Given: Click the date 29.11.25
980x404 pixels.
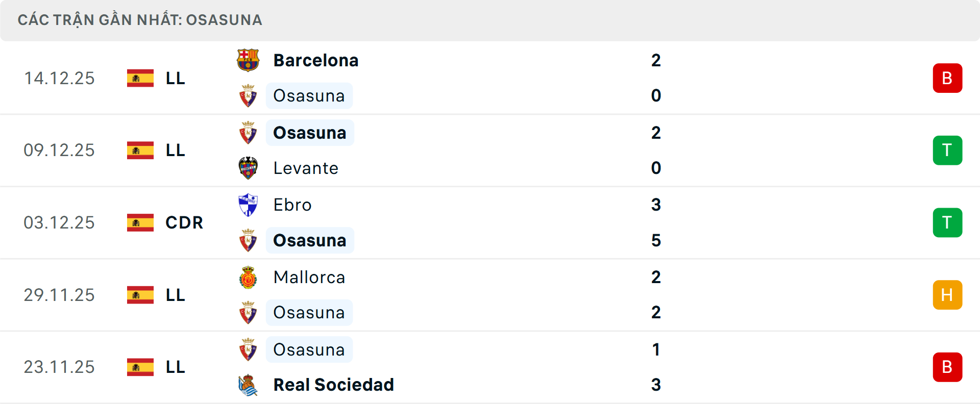Looking at the screenshot, I should [x=59, y=295].
